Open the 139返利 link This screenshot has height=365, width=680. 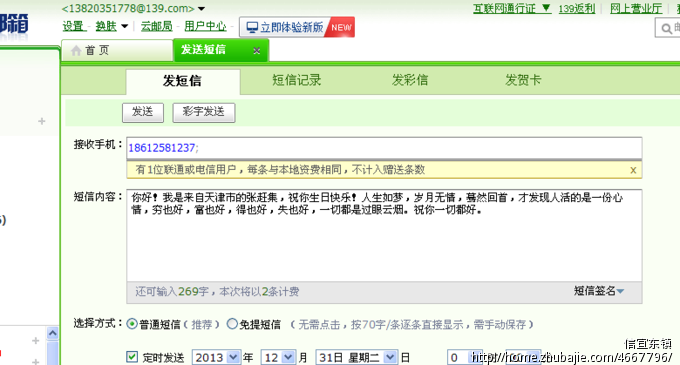[577, 8]
